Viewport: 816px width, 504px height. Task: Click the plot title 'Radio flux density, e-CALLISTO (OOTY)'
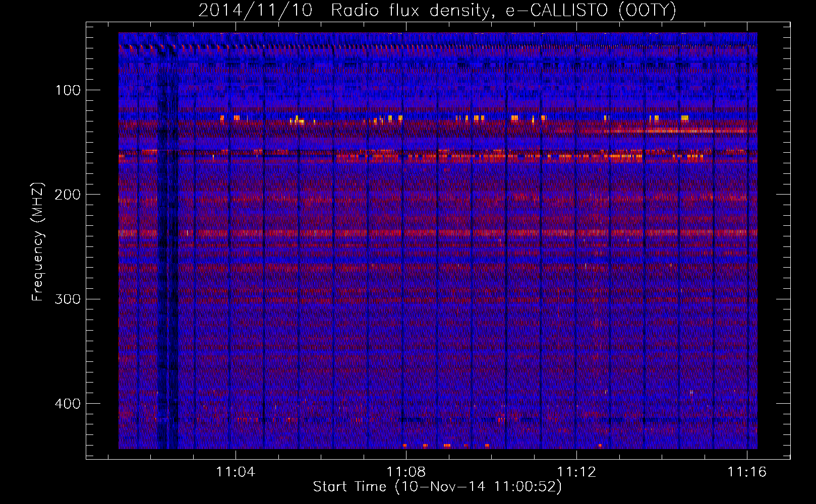point(503,11)
